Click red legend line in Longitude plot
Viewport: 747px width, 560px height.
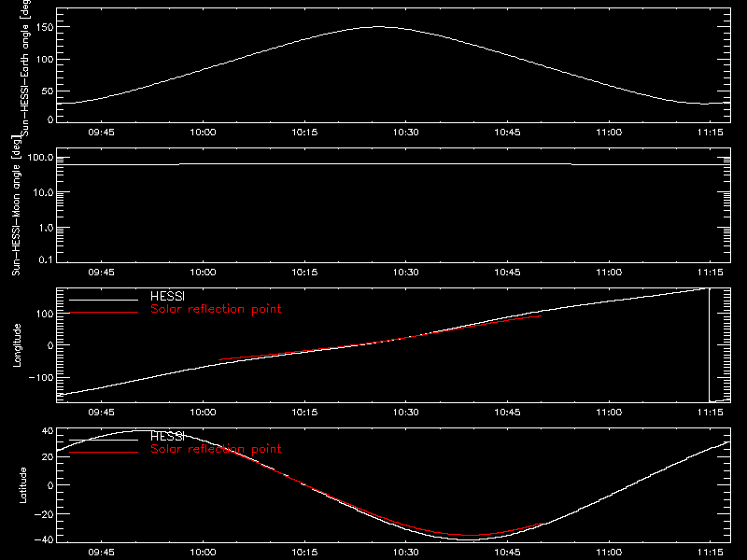(104, 313)
